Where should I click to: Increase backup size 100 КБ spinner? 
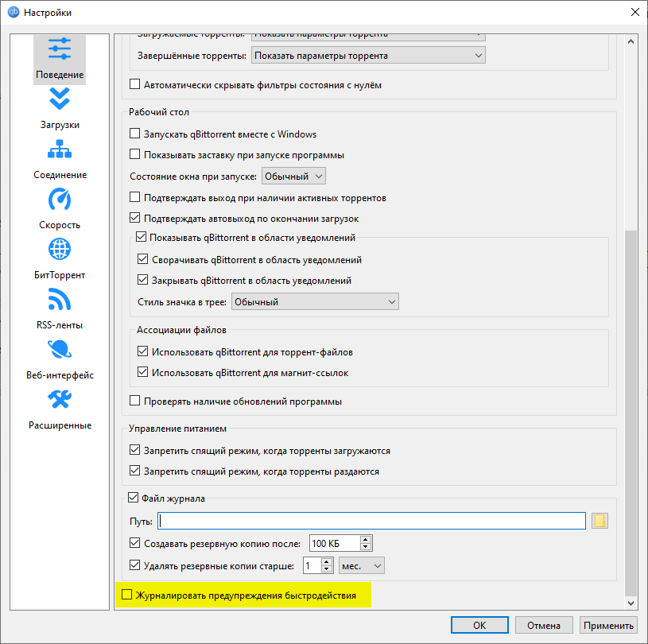pos(365,540)
